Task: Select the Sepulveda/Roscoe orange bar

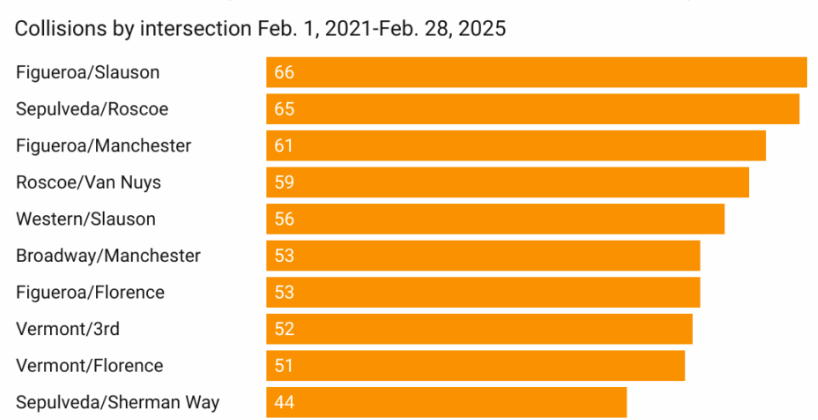Action: coord(532,109)
